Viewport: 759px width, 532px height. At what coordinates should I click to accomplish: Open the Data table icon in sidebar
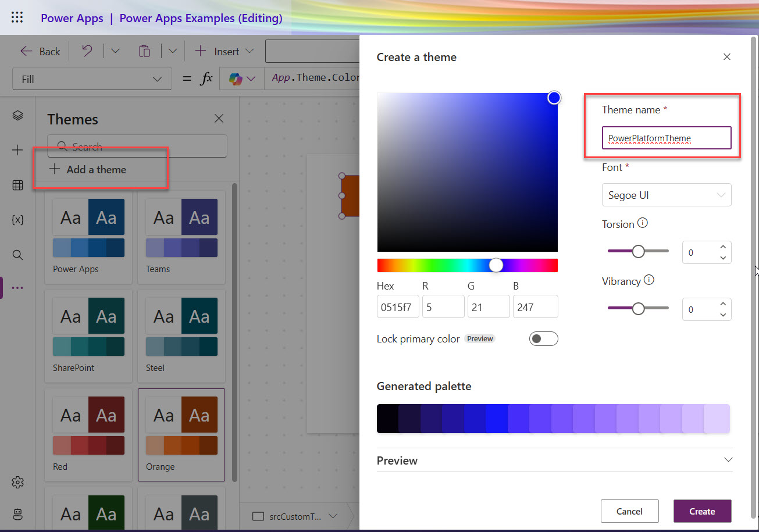[x=17, y=185]
